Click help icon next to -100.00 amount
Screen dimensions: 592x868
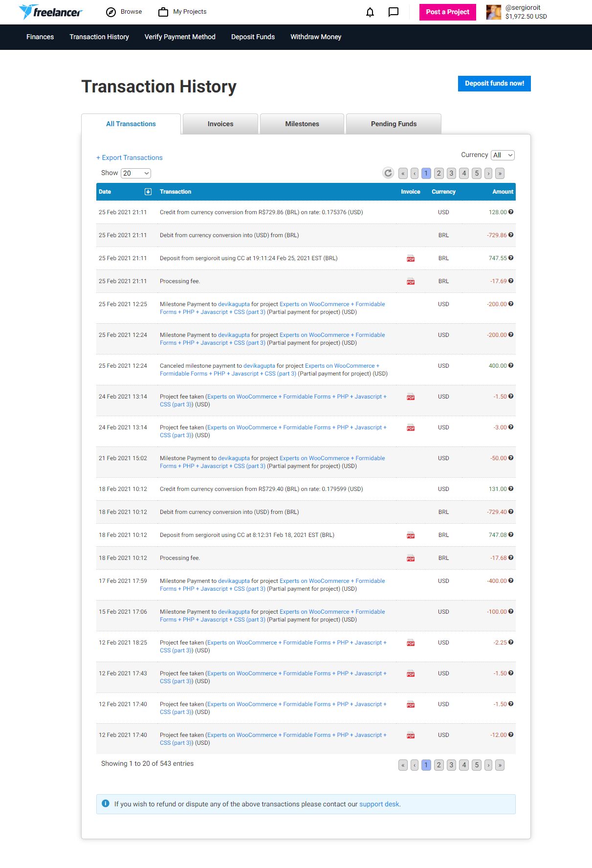(x=511, y=611)
